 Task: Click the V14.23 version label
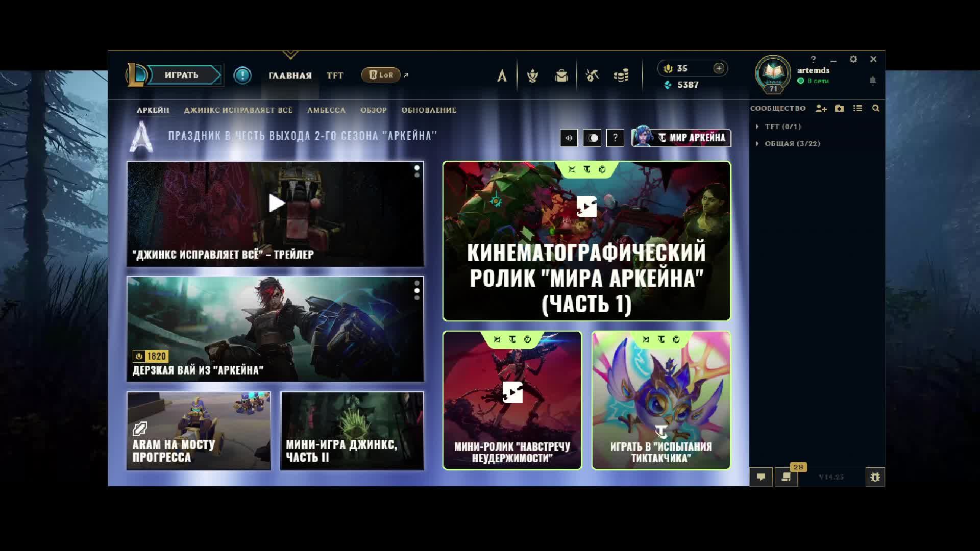tap(831, 477)
